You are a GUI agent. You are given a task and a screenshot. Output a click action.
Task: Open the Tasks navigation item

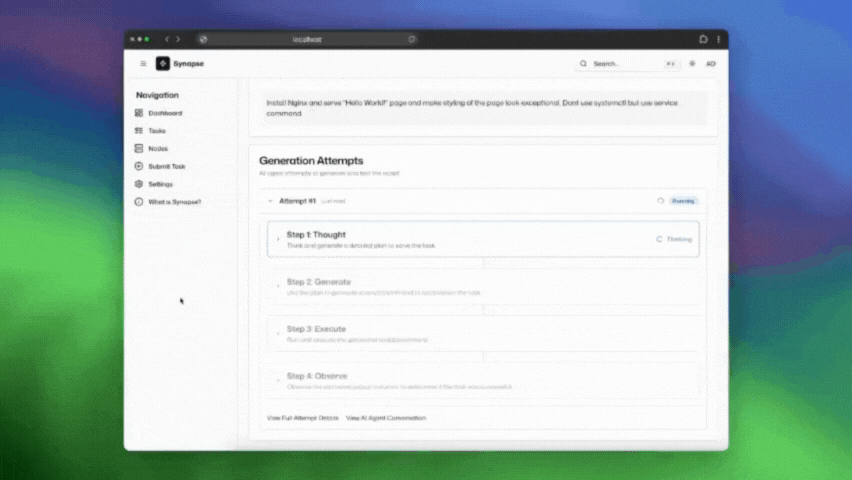point(157,131)
